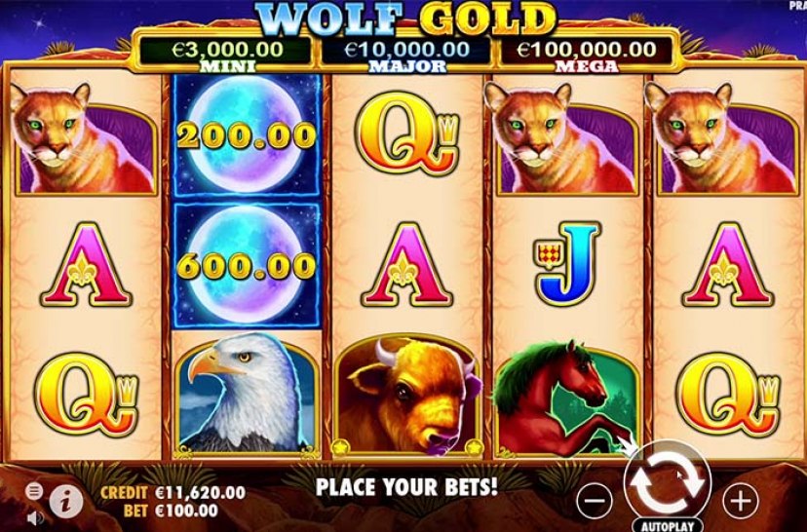Click the cougar symbol on first reel
Viewport: 807px width, 532px height.
click(x=85, y=138)
